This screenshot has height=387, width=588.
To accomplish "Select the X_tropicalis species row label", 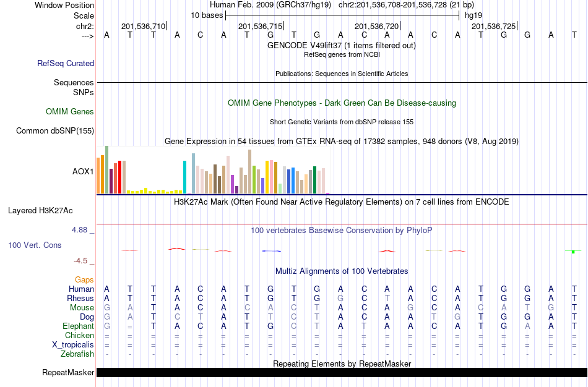I will point(73,345).
